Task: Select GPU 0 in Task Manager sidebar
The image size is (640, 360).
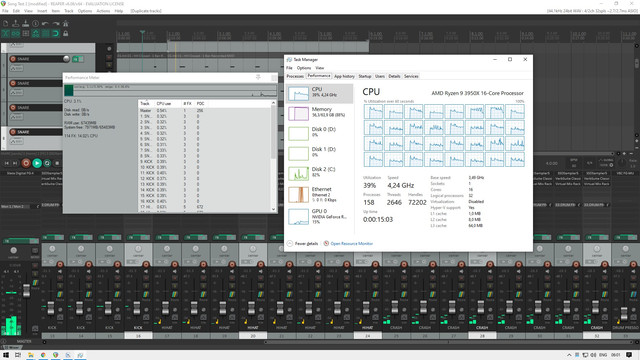Action: click(x=320, y=216)
